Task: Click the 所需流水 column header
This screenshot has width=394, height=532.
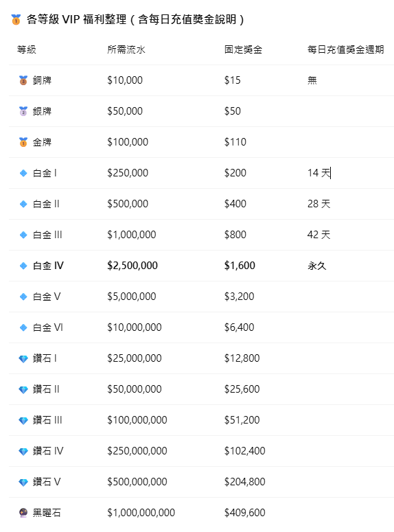Action: tap(126, 50)
